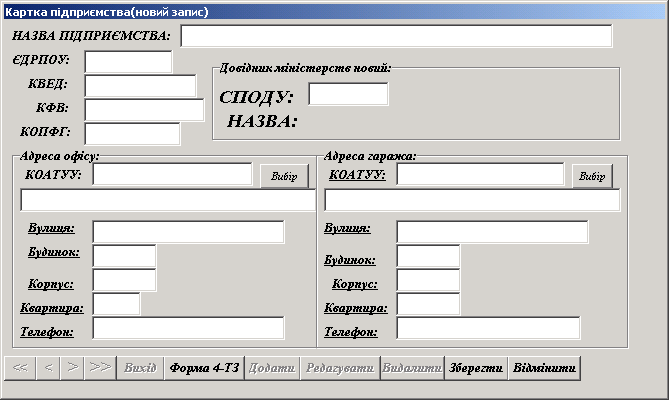Viewport: 669px width, 400px height.
Task: Click the Довідник міністерств новий caption
Action: (305, 68)
